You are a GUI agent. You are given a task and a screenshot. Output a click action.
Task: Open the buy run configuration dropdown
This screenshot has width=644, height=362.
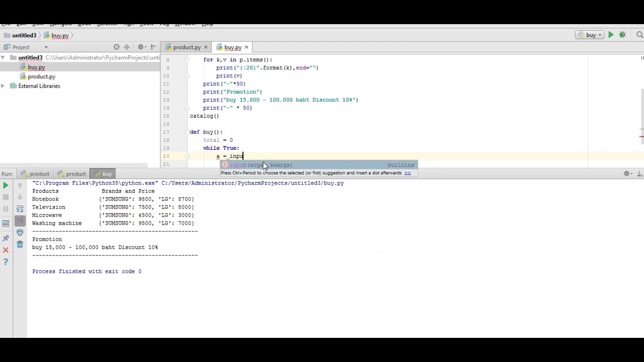coord(589,35)
